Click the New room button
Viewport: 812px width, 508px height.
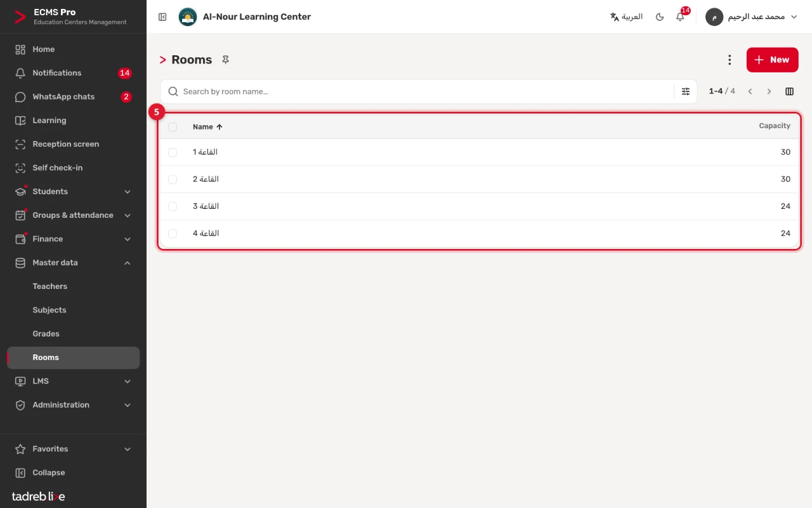[772, 60]
